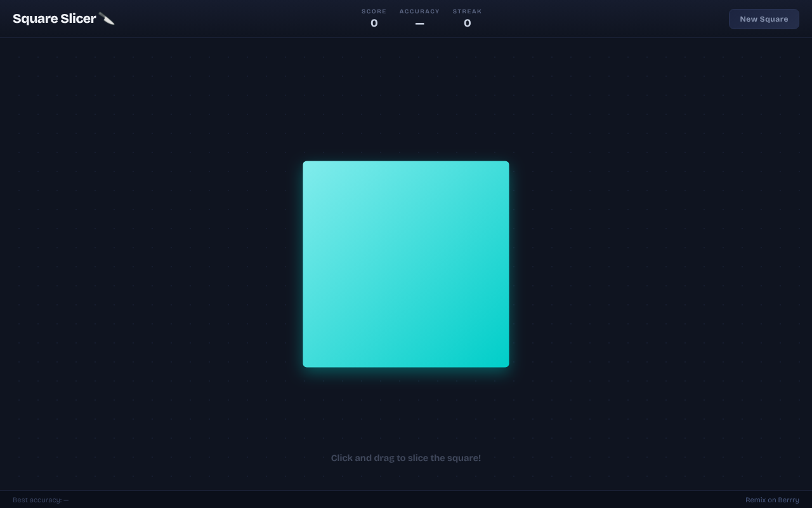
Task: Click the center of the slicing square
Action: [406, 264]
